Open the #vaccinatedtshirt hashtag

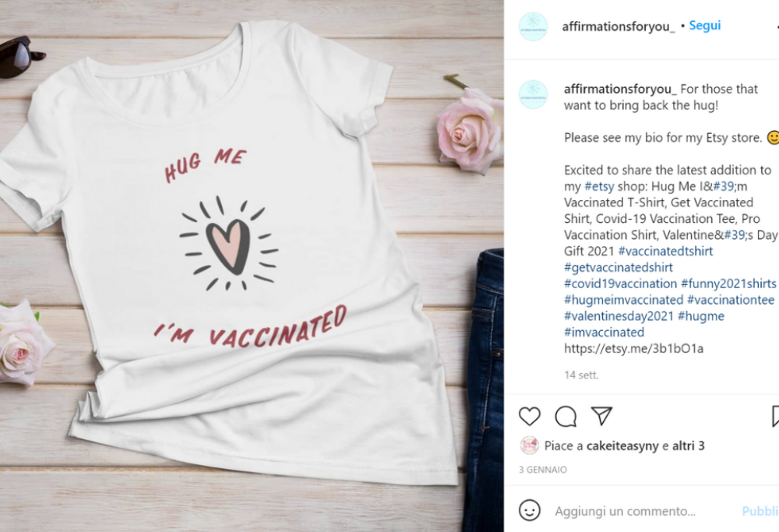click(665, 251)
